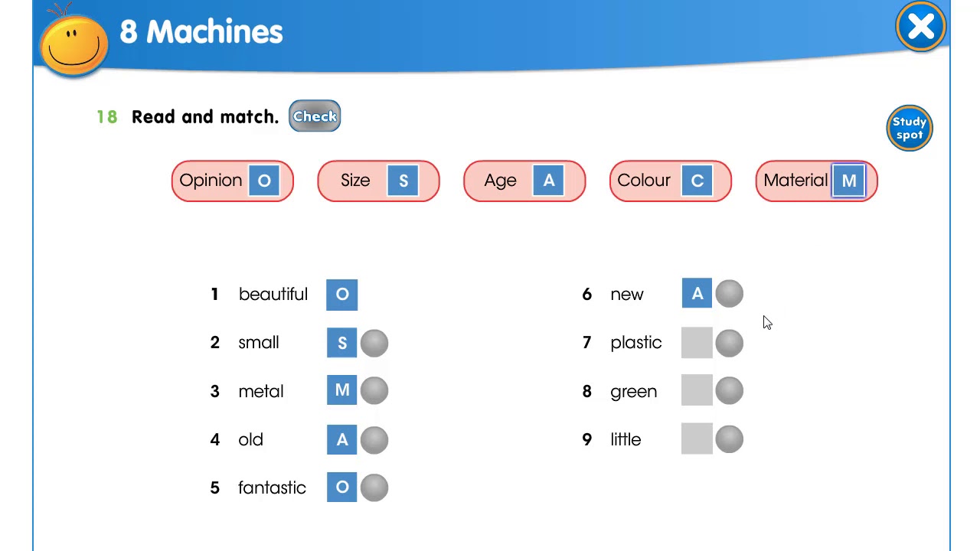Select the Size S letter tile
The image size is (980, 551).
403,181
